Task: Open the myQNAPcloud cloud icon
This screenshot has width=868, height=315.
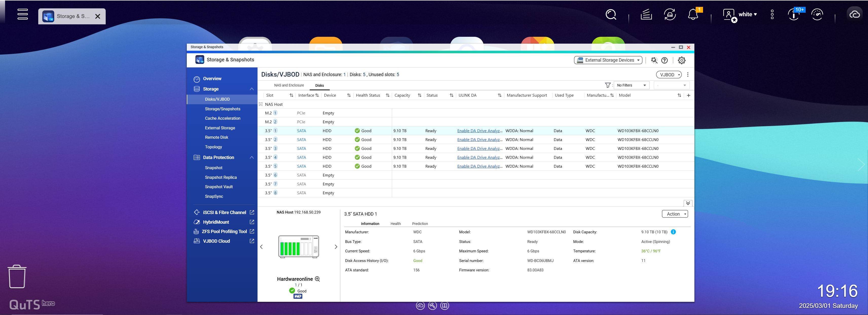Action: [x=855, y=14]
